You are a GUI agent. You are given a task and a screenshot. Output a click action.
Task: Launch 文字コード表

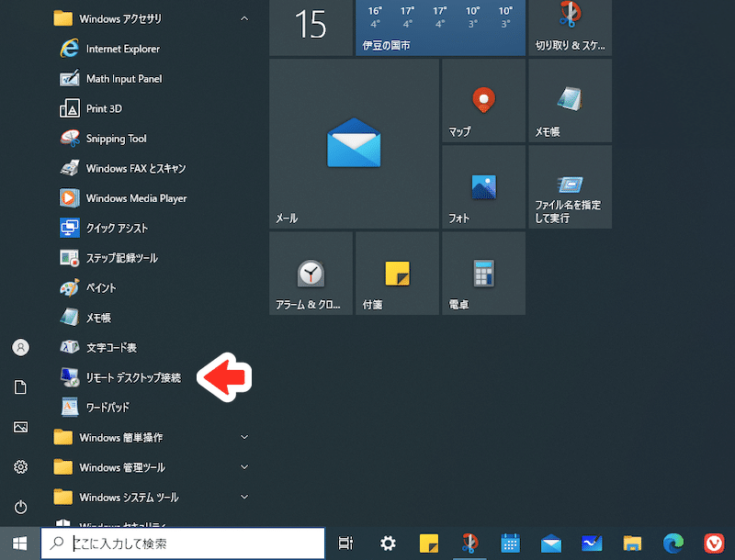coord(150,348)
